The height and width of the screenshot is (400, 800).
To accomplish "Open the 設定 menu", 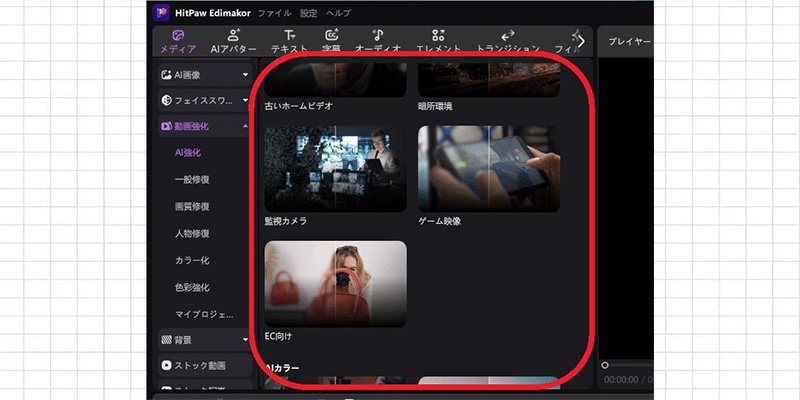I will click(309, 14).
